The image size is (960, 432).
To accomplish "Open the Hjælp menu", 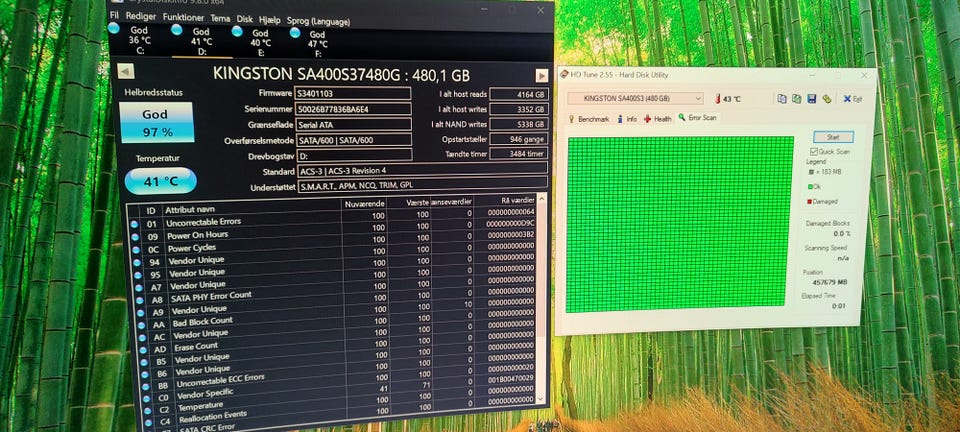I will 270,20.
